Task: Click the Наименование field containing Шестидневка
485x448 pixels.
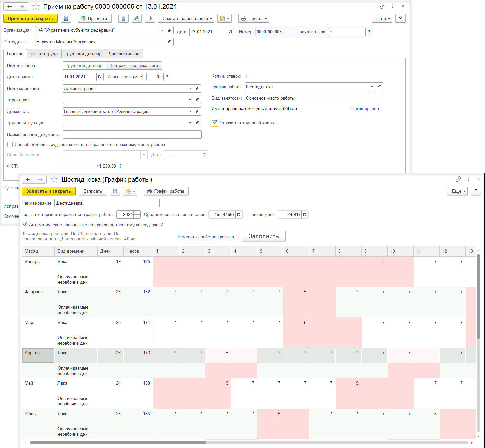Action: (107, 203)
